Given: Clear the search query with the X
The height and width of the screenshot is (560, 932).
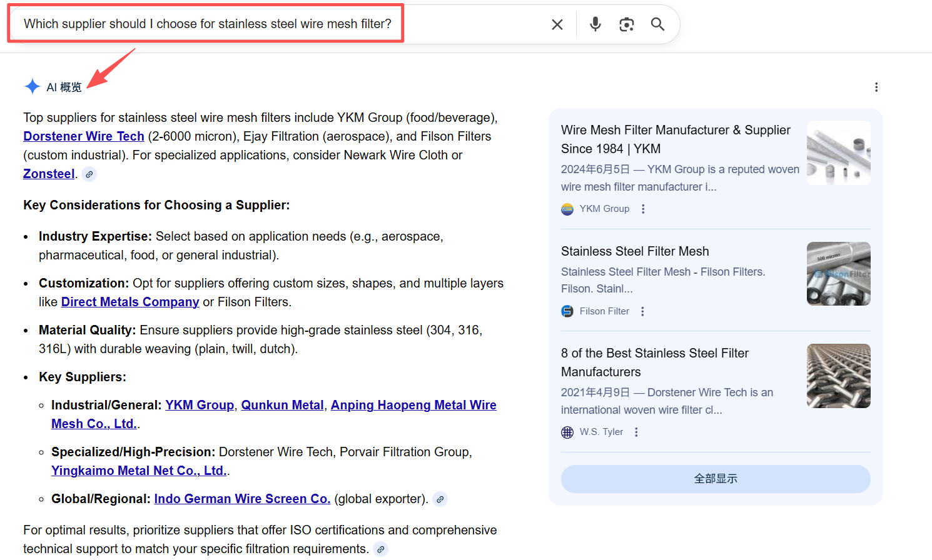Looking at the screenshot, I should coord(557,24).
